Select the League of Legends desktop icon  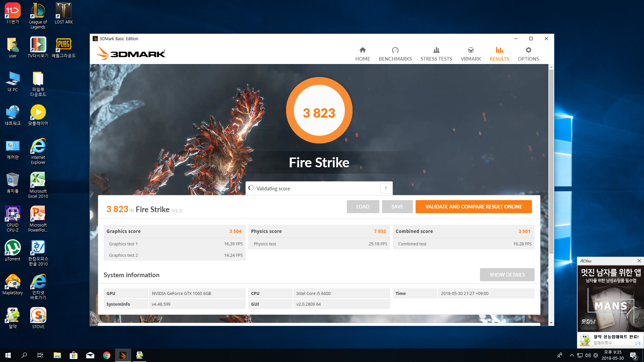[x=38, y=16]
